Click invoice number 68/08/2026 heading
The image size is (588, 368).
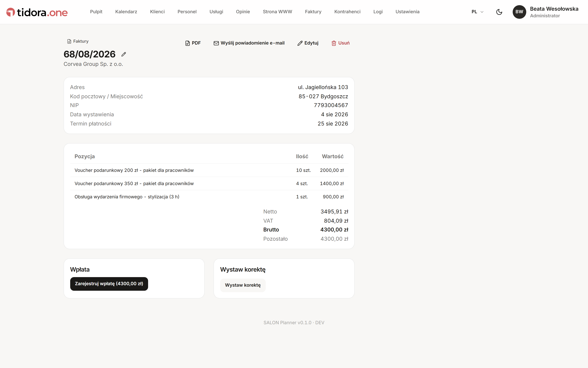point(89,54)
